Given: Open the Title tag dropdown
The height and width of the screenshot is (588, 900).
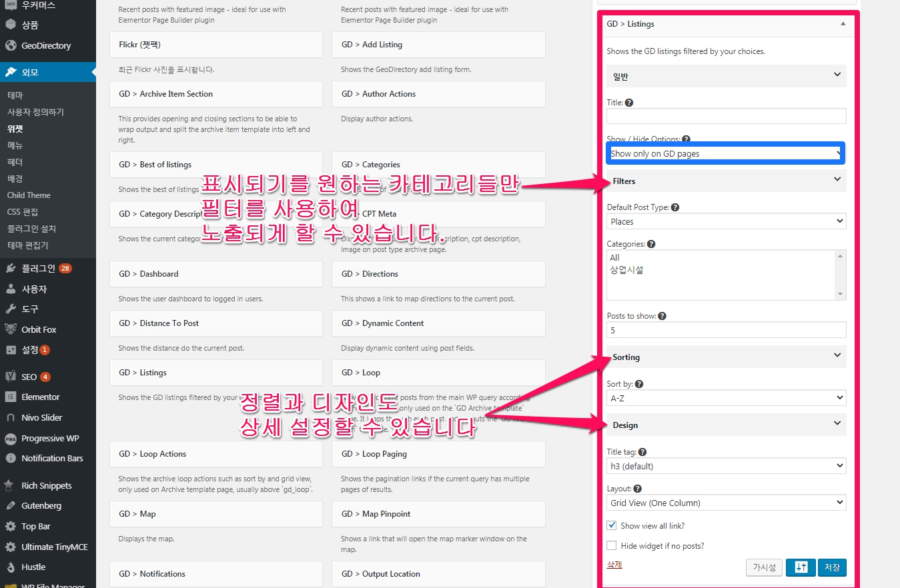Looking at the screenshot, I should click(727, 466).
